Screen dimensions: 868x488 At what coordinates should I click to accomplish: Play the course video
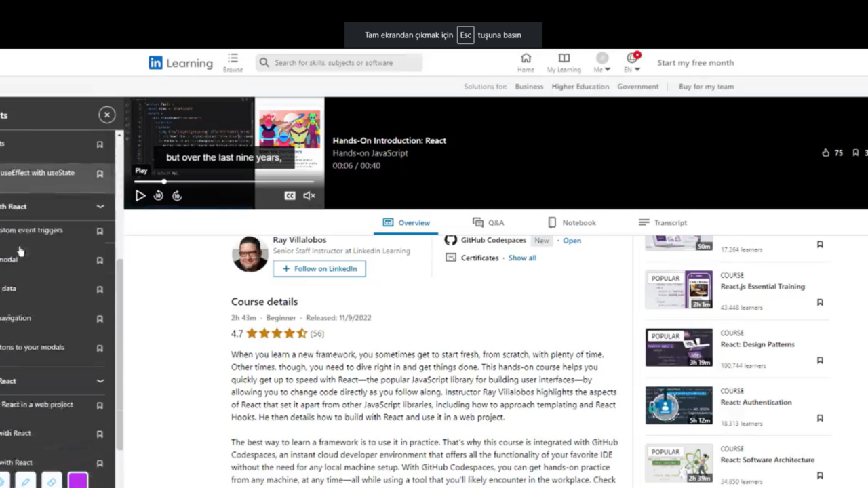pyautogui.click(x=140, y=196)
